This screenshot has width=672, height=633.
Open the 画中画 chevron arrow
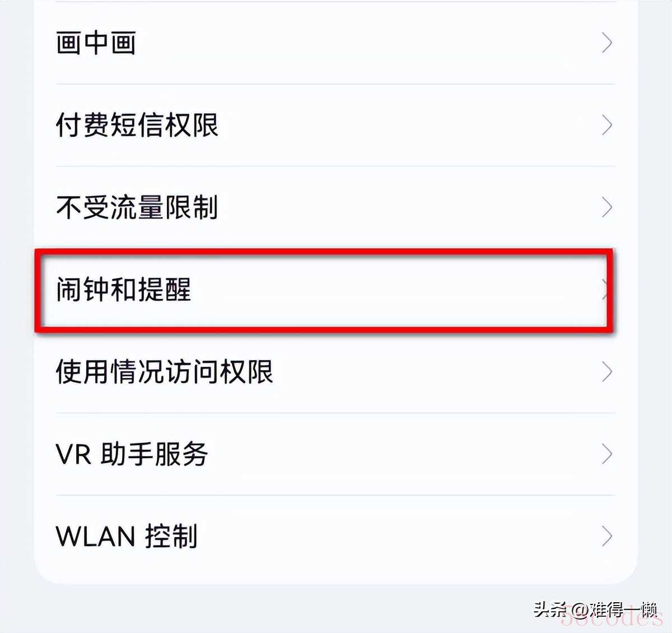(x=606, y=43)
